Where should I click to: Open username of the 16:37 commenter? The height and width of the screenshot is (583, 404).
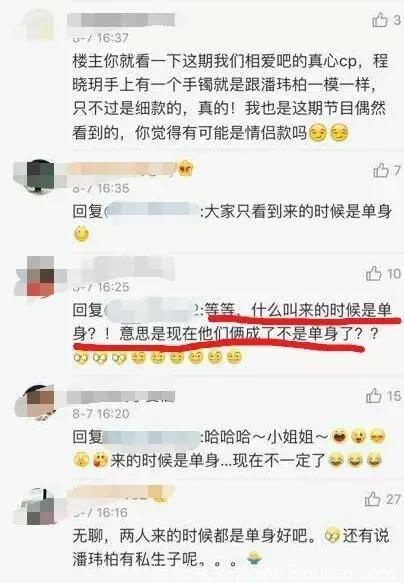pos(121,20)
